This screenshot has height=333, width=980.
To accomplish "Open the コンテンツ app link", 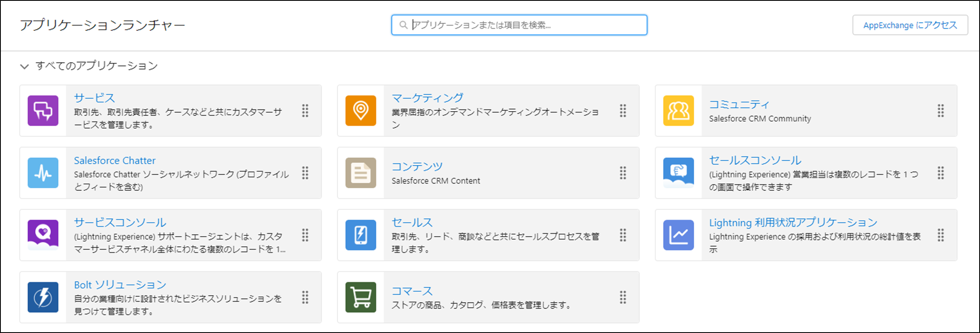I will pyautogui.click(x=417, y=166).
